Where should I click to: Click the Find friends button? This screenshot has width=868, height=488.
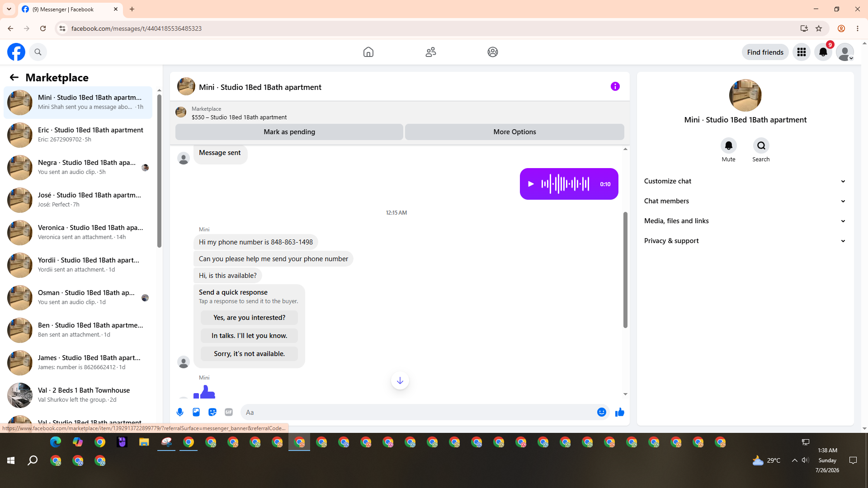(765, 52)
